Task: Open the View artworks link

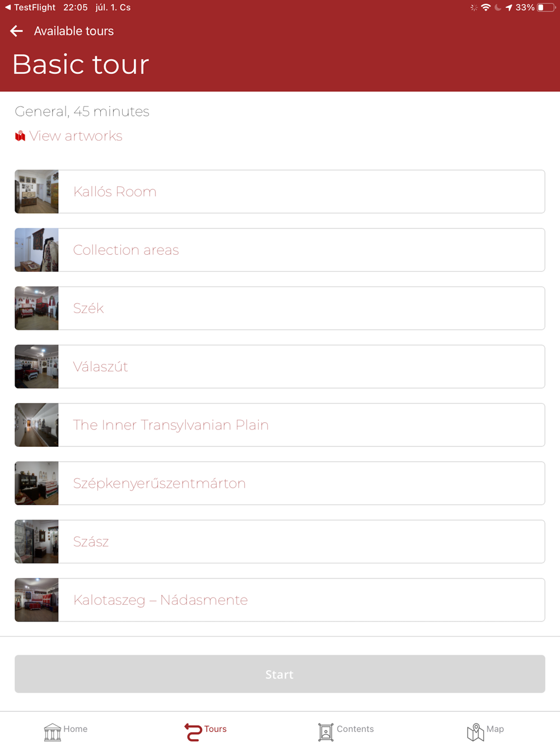Action: (x=76, y=136)
